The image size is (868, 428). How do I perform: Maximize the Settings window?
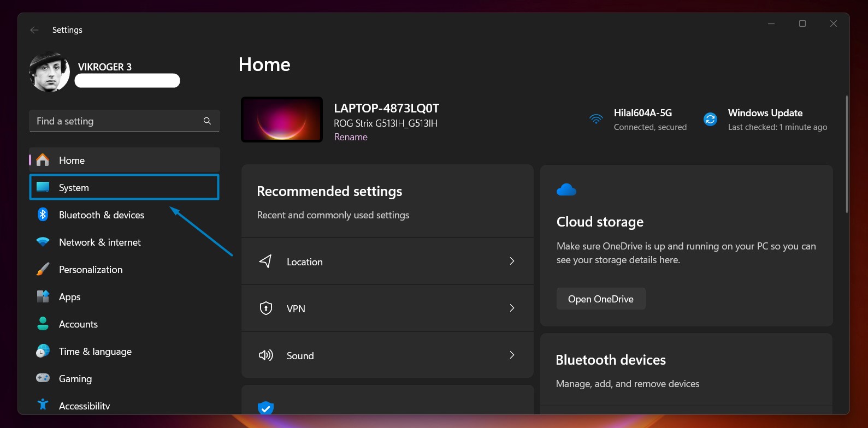click(x=802, y=23)
